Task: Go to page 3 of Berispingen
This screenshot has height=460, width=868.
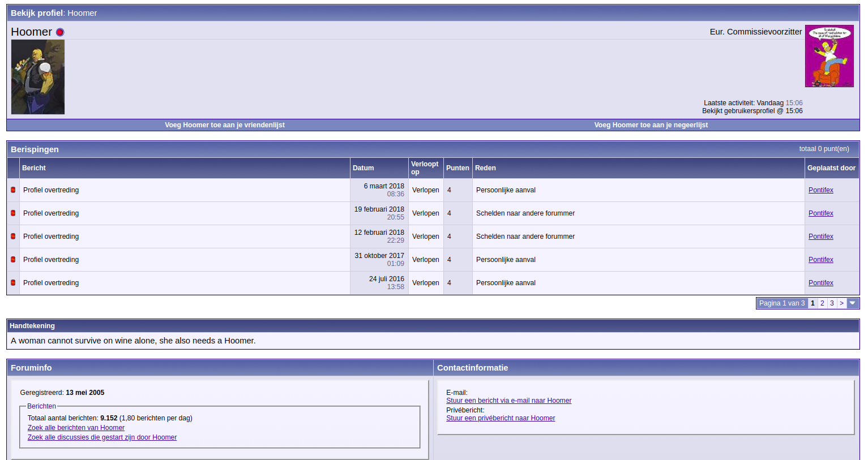Action: pos(832,303)
